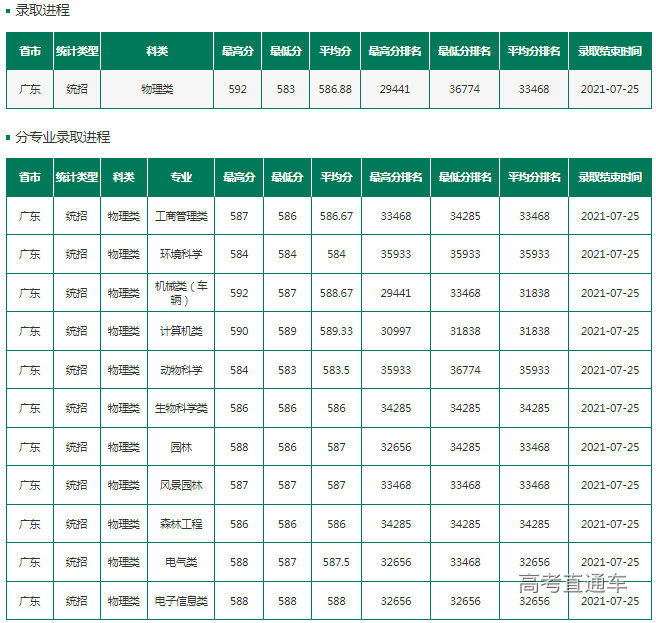Click the 电子信息类 major cell
Image resolution: width=656 pixels, height=623 pixels.
coord(181,601)
